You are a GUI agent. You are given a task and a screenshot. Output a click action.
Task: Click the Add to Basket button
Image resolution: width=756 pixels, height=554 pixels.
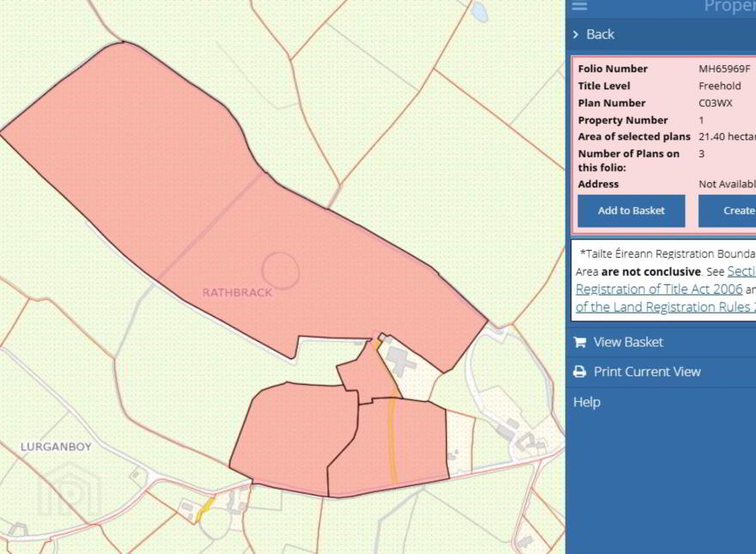point(631,210)
